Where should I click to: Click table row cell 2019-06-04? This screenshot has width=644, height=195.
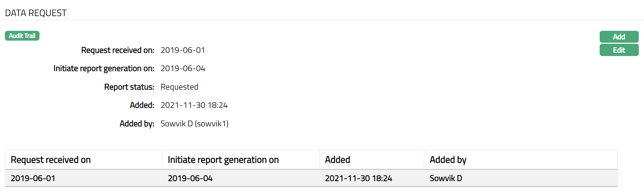(x=190, y=178)
